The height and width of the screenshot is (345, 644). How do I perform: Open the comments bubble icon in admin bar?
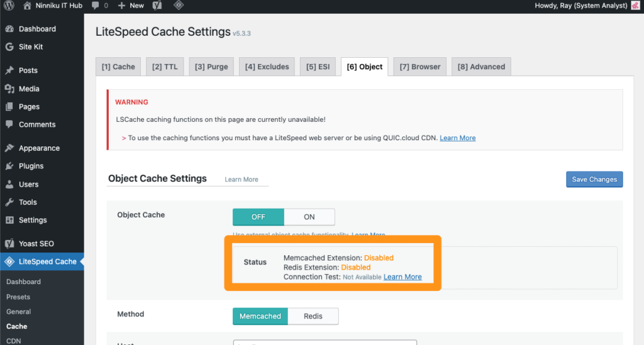(x=96, y=5)
